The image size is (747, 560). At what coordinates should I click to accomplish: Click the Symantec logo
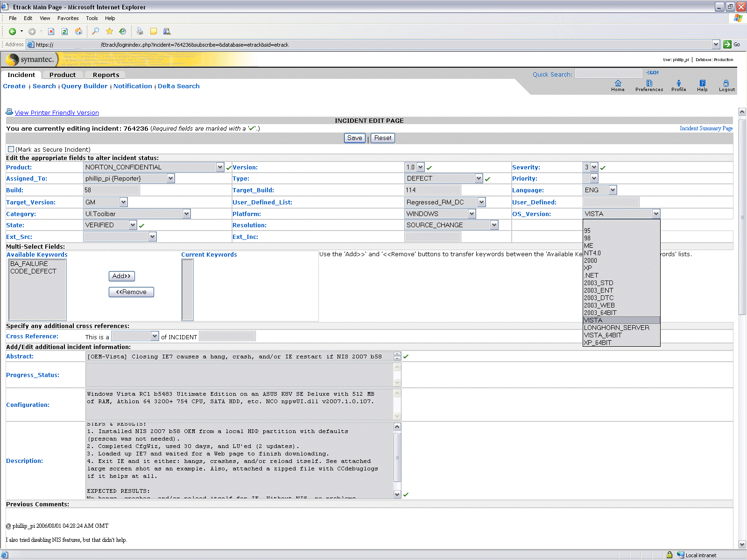click(x=31, y=59)
